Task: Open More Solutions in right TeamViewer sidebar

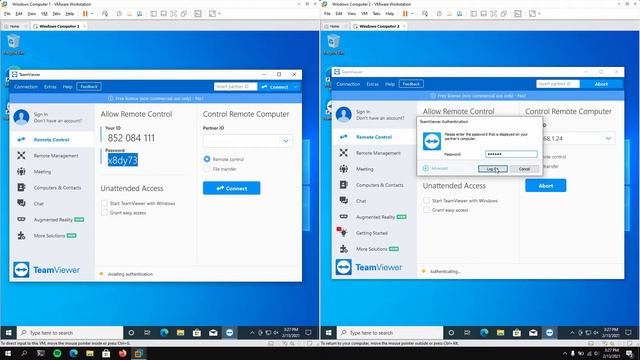Action: coord(371,249)
